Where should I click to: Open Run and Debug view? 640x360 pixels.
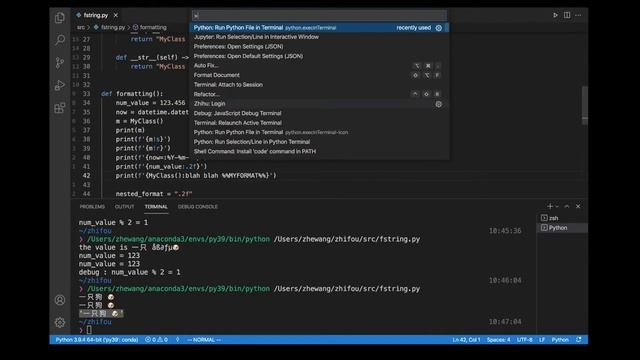click(x=60, y=85)
